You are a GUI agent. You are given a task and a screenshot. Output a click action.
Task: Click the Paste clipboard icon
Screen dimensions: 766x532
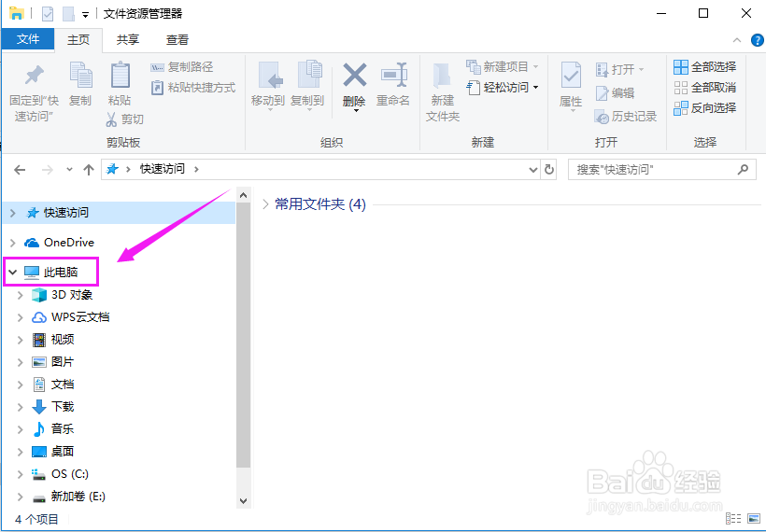point(121,76)
